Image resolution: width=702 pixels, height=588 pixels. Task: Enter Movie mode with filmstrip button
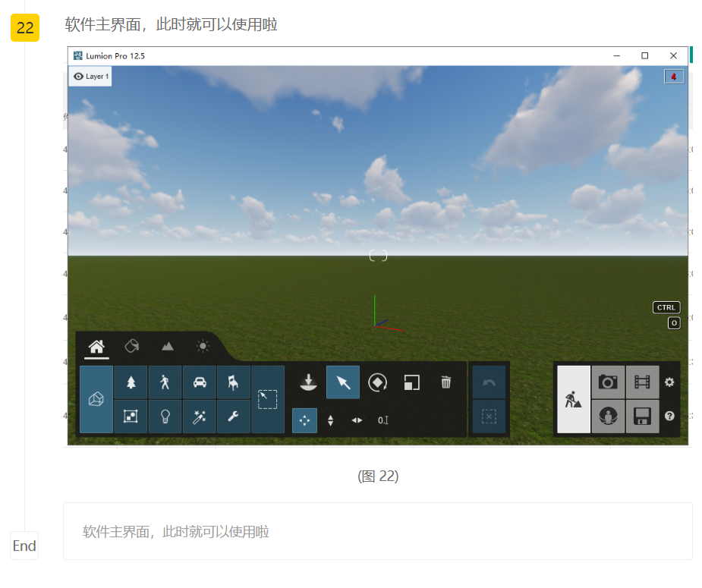click(x=642, y=382)
